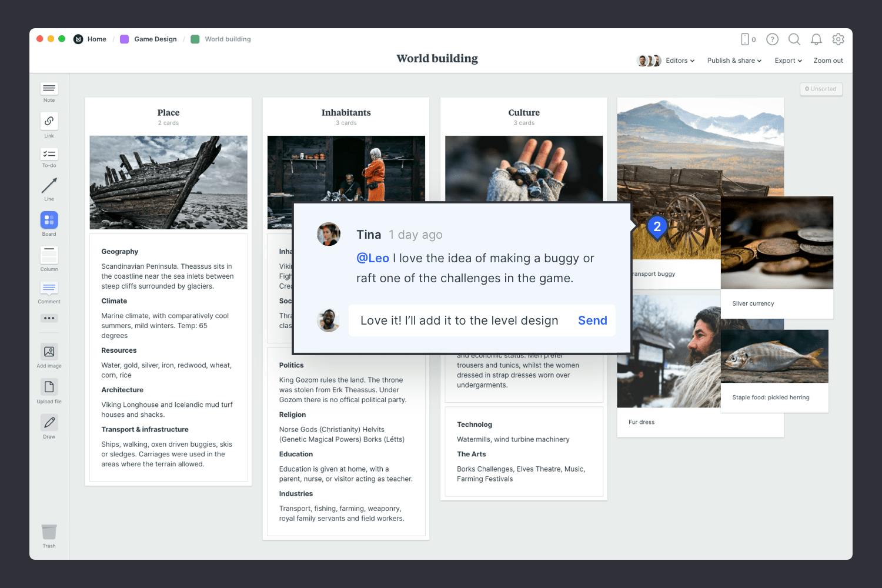Screen dimensions: 882x588
Task: Send the comment reply
Action: pyautogui.click(x=592, y=320)
